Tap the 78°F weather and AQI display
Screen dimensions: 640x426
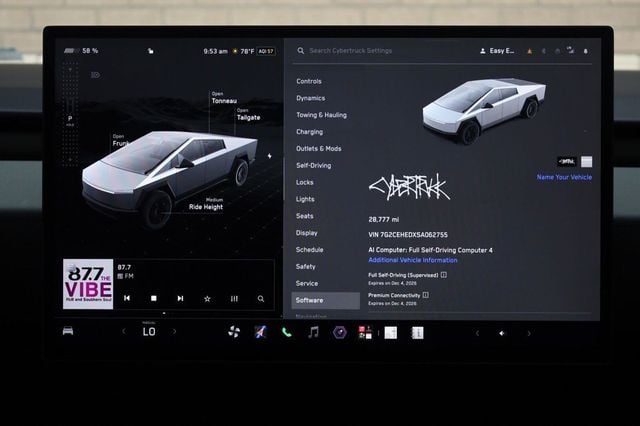tap(253, 51)
